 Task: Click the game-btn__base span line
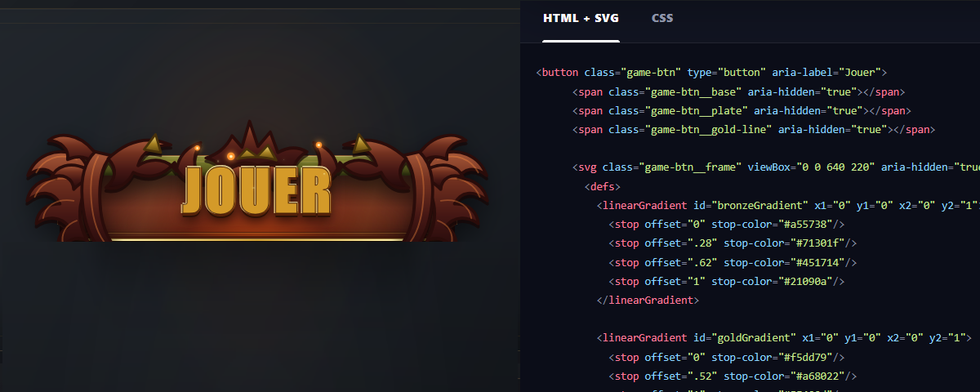coord(739,91)
